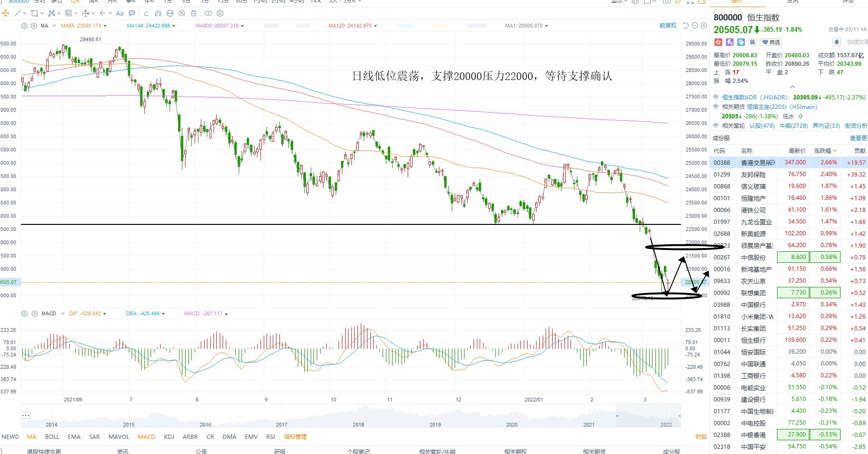The image size is (868, 454).
Task: Select the range measurement tool
Action: [x=86, y=13]
